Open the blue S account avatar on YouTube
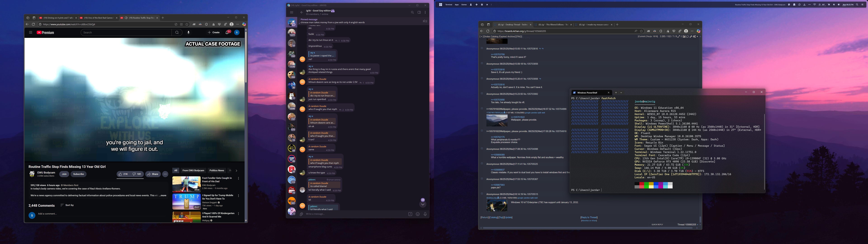 click(x=237, y=32)
